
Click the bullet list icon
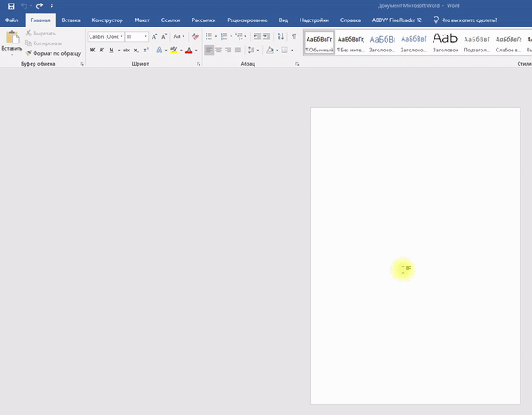pos(208,36)
